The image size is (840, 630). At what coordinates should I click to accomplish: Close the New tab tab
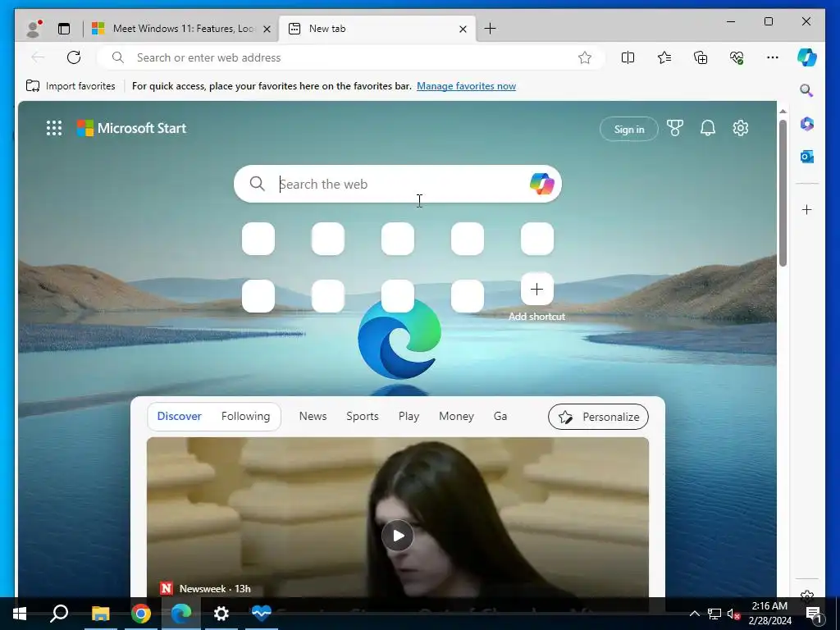[463, 29]
